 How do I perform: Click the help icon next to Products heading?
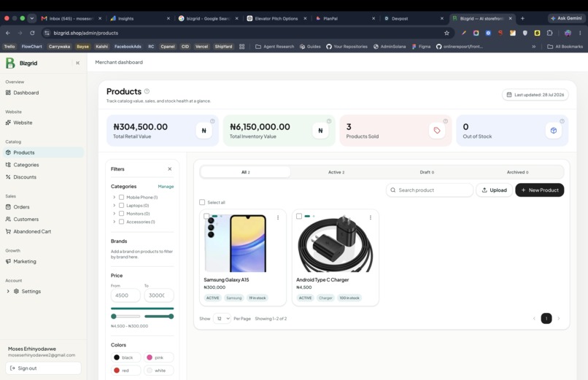coord(147,91)
